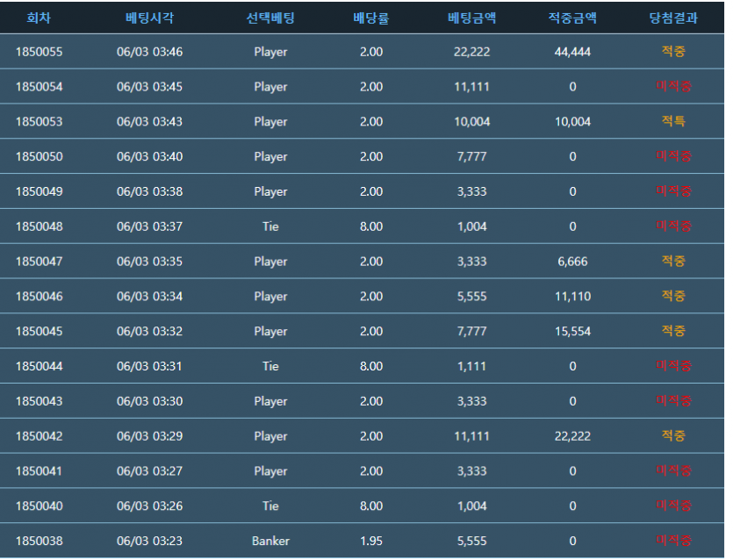Select round number 1850044

coord(39,366)
